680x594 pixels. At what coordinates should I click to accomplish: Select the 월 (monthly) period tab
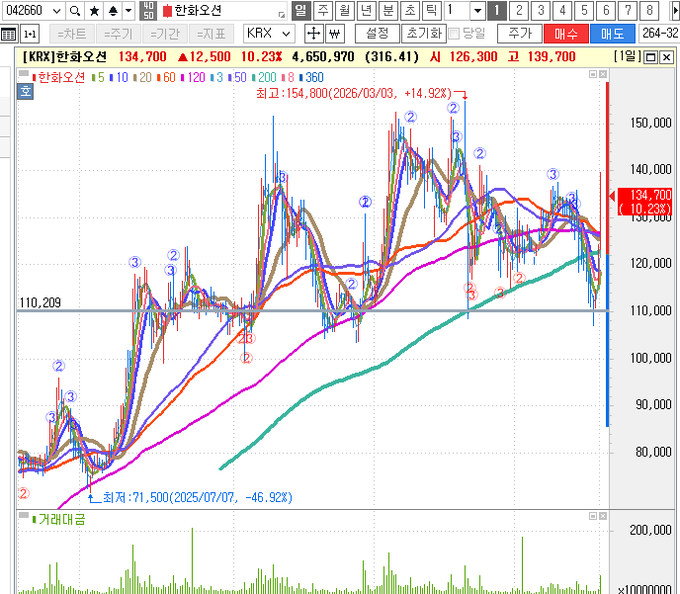(x=344, y=10)
